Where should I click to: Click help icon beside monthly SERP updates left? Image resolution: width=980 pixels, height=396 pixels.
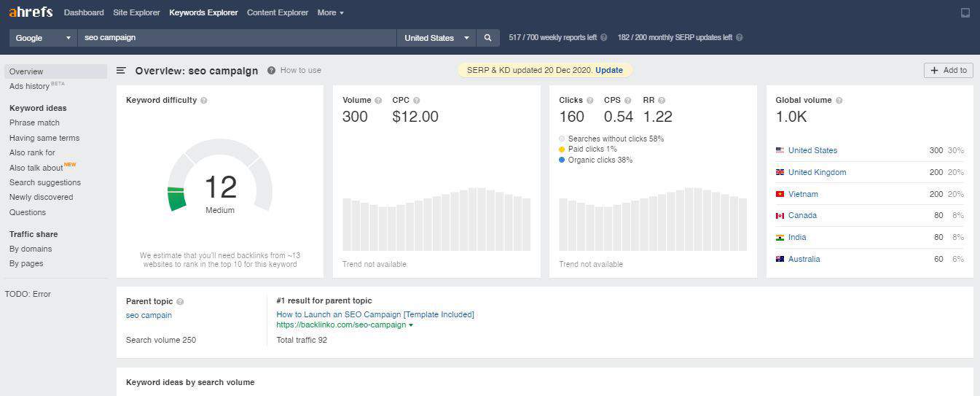click(x=740, y=38)
